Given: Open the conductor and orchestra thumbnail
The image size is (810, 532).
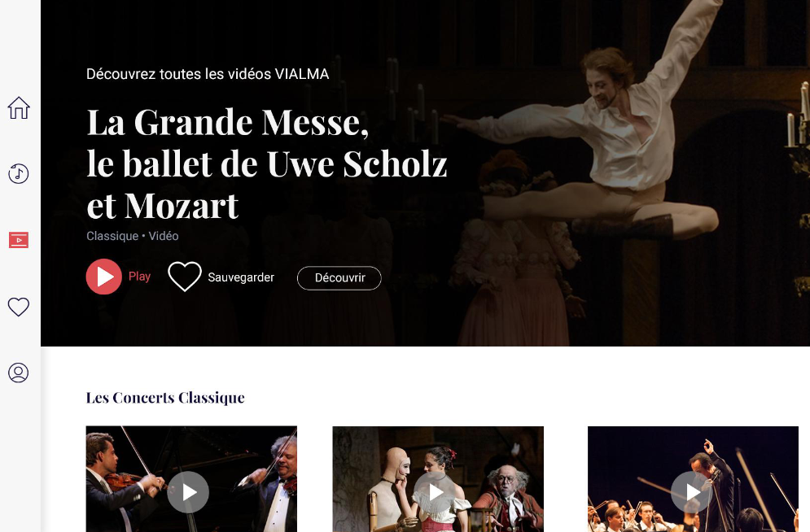Looking at the screenshot, I should pos(694,479).
